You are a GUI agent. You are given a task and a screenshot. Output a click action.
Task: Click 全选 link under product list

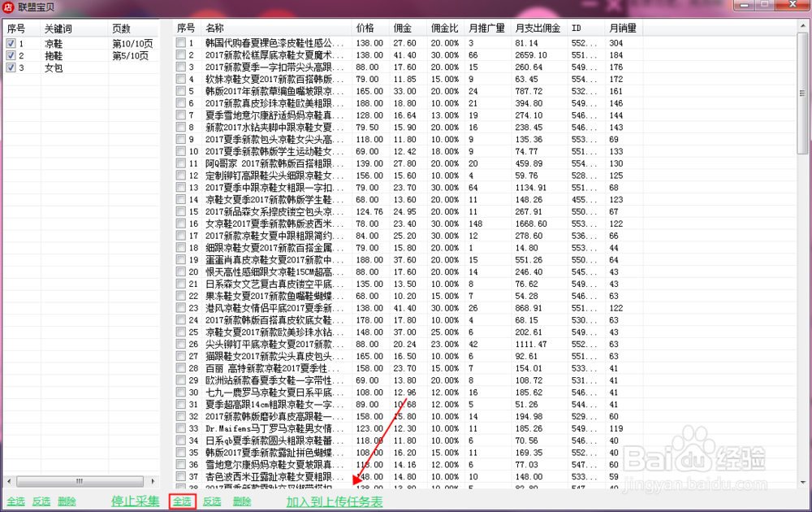click(182, 501)
